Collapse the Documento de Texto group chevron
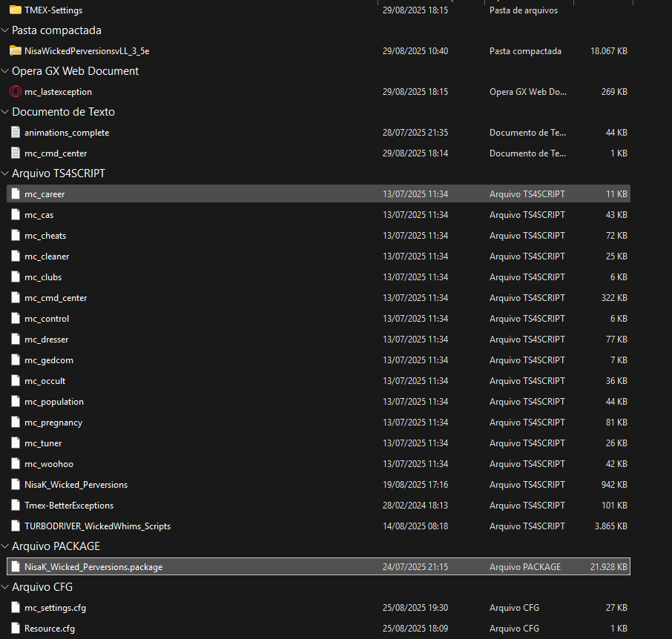672x639 pixels. click(x=5, y=112)
